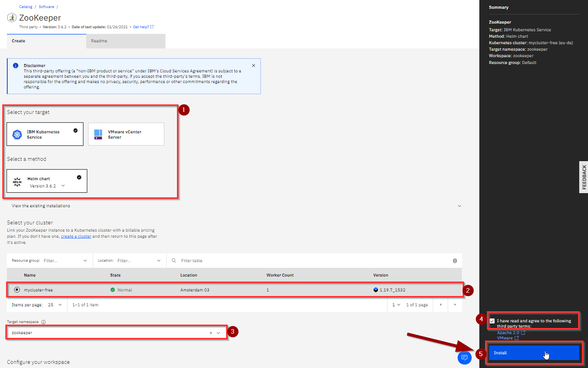Click the VMware vCenter icon
588x368 pixels.
[98, 134]
